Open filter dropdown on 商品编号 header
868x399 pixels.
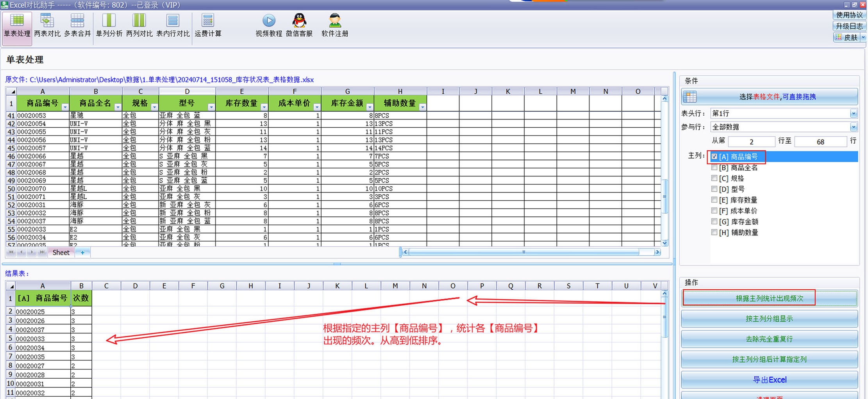coord(65,107)
